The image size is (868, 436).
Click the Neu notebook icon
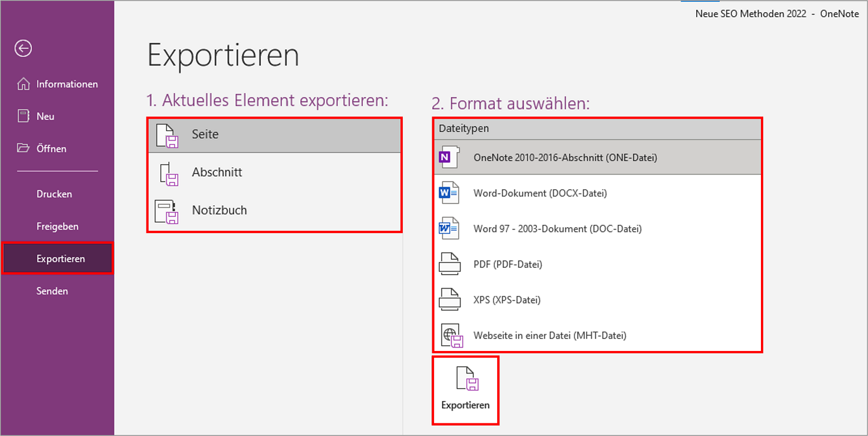[x=23, y=116]
